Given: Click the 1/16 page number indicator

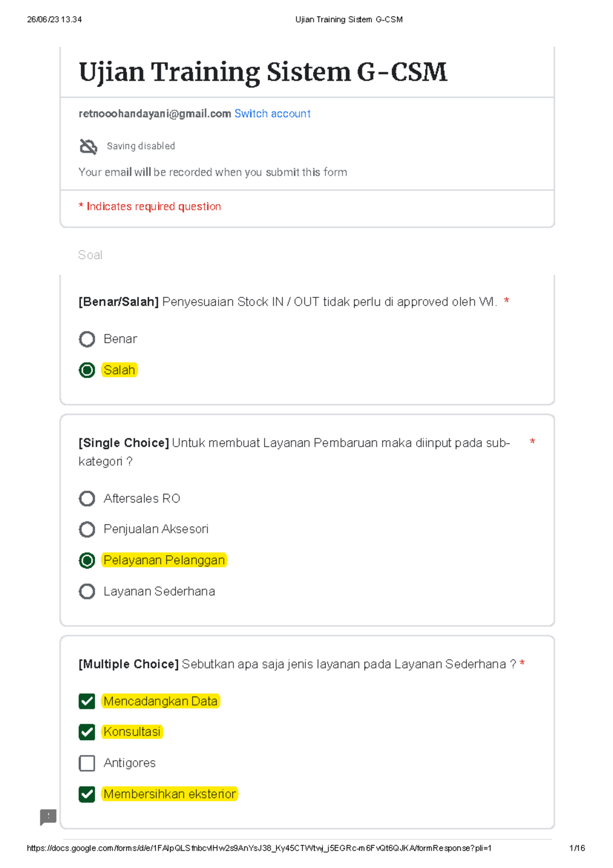Looking at the screenshot, I should pyautogui.click(x=577, y=848).
